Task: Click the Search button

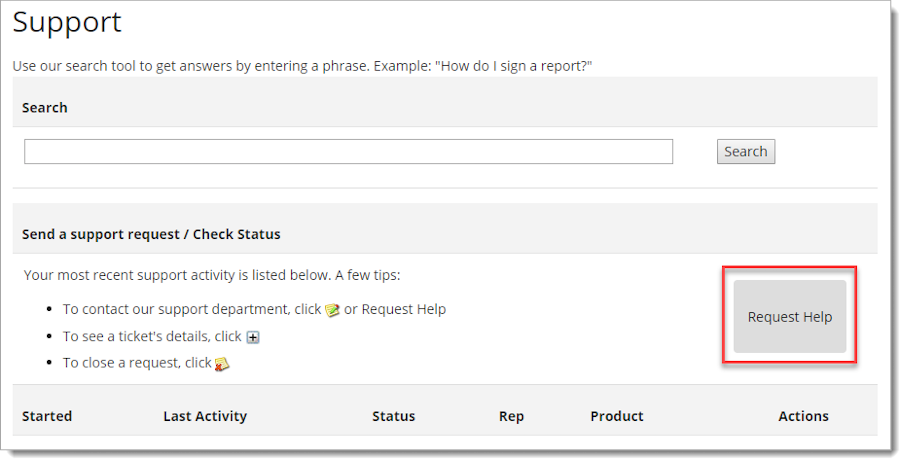Action: [x=746, y=151]
